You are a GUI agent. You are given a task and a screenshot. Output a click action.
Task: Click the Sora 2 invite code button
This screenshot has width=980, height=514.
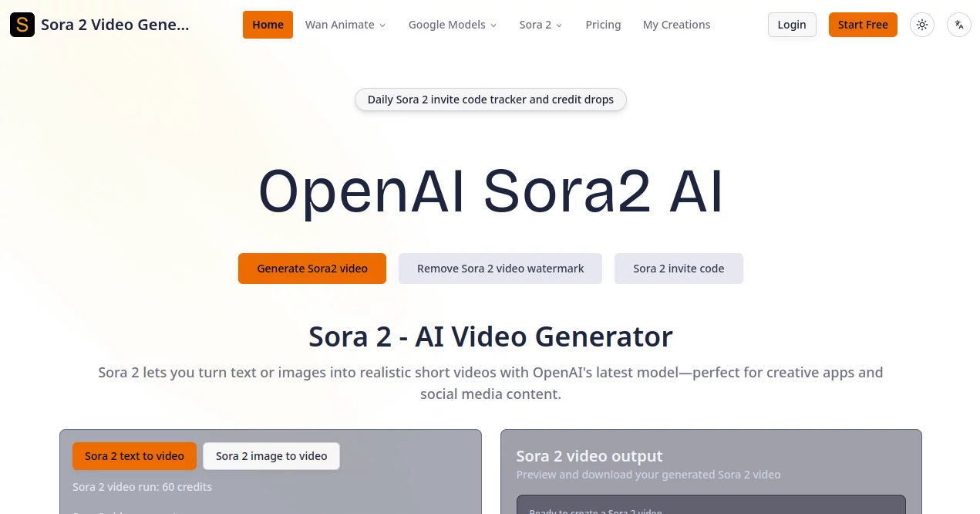pyautogui.click(x=679, y=268)
